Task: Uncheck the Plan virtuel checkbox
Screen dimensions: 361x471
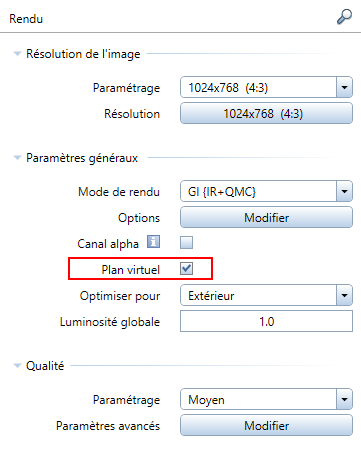Action: (x=186, y=268)
